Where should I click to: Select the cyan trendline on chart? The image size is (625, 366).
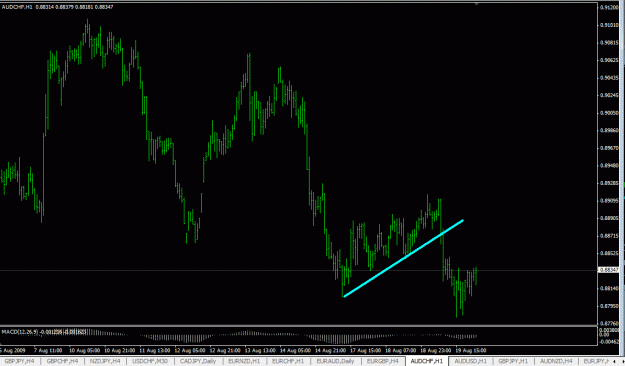coord(403,258)
